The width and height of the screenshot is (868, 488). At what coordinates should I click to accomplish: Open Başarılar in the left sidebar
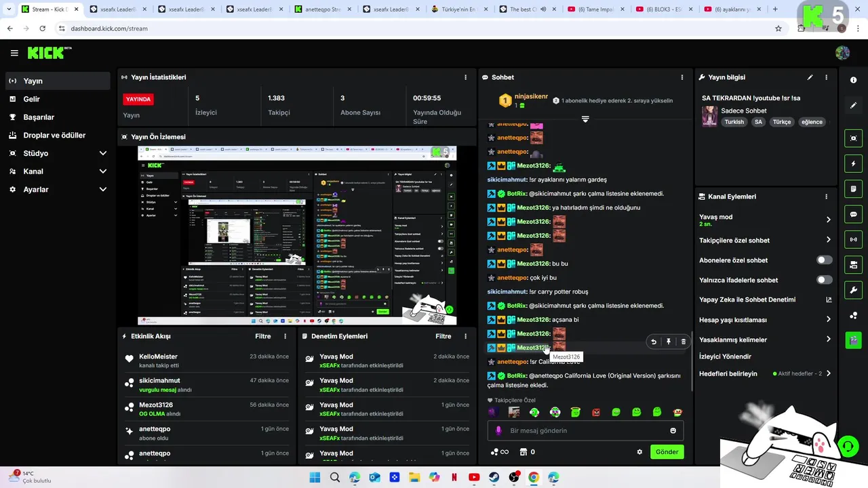point(58,117)
